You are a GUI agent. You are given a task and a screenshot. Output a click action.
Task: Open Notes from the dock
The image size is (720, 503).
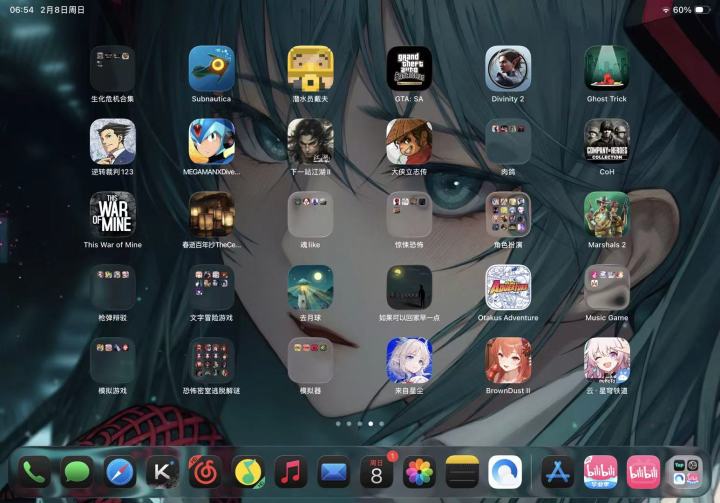click(x=462, y=472)
